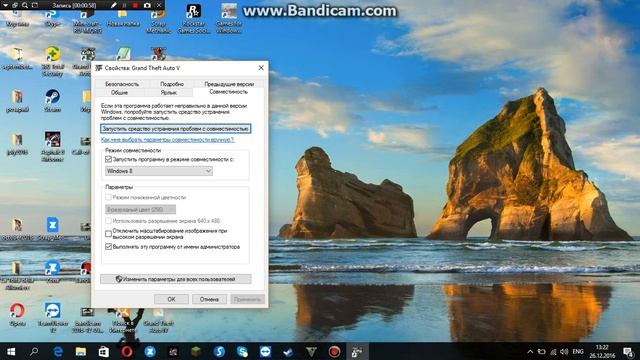Take a screenshot with Bandicam camera icon

(147, 5)
